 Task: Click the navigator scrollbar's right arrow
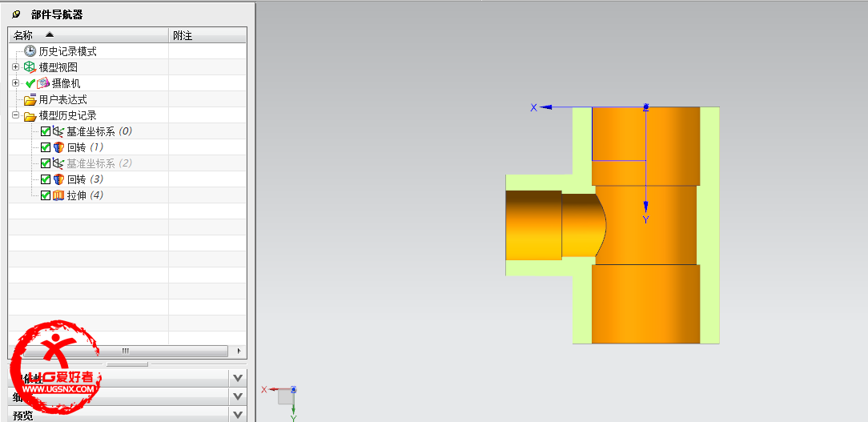click(x=239, y=351)
